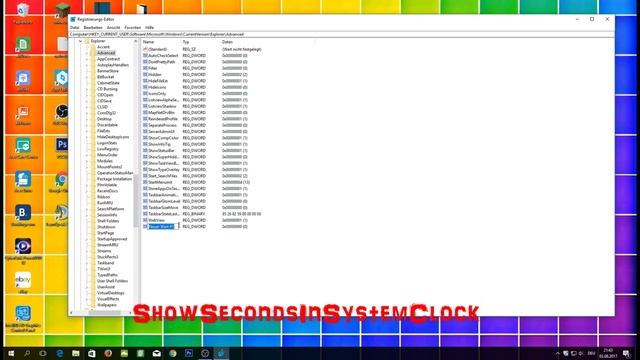
Task: Click the registry path address bar
Action: [342, 34]
